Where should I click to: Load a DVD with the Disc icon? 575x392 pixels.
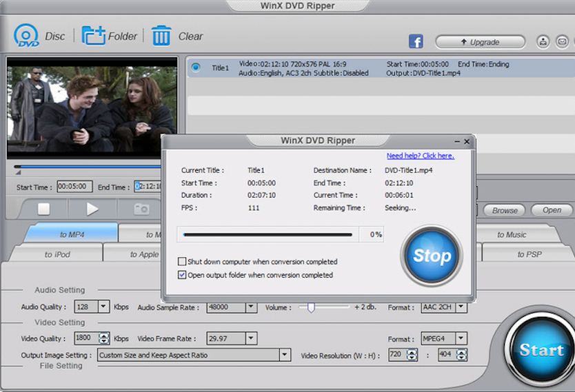(26, 36)
